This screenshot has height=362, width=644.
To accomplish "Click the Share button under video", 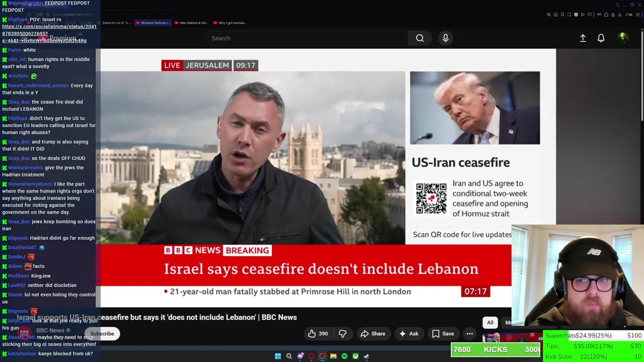I will (373, 334).
